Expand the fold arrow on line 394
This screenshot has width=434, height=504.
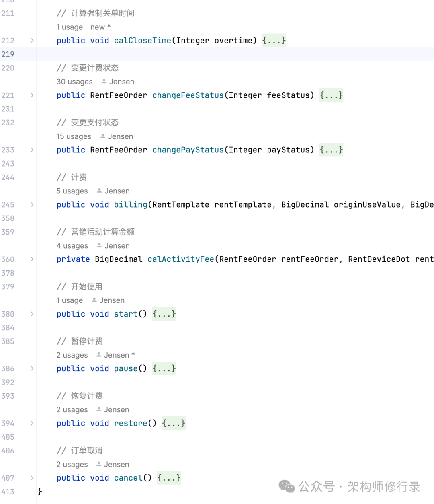[32, 424]
